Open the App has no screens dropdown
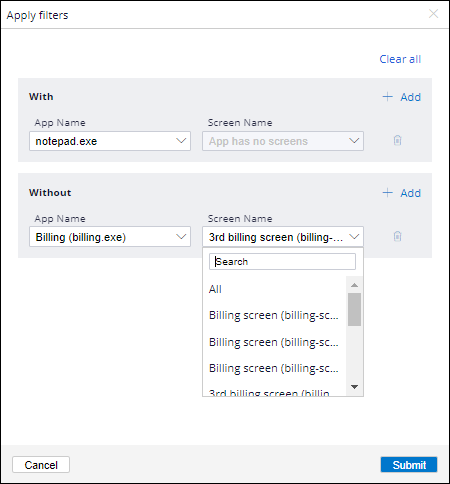Image resolution: width=450 pixels, height=484 pixels. [x=283, y=141]
